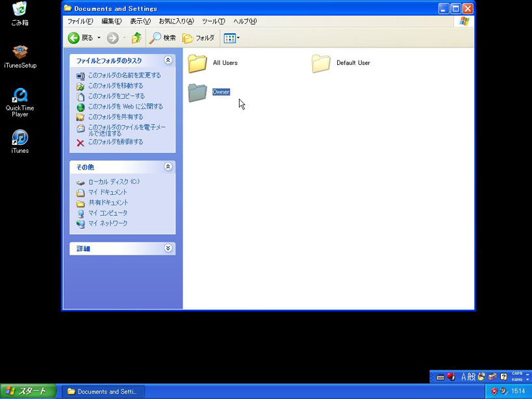Maximize the Documents and Settings window
The width and height of the screenshot is (532, 399).
(x=455, y=8)
